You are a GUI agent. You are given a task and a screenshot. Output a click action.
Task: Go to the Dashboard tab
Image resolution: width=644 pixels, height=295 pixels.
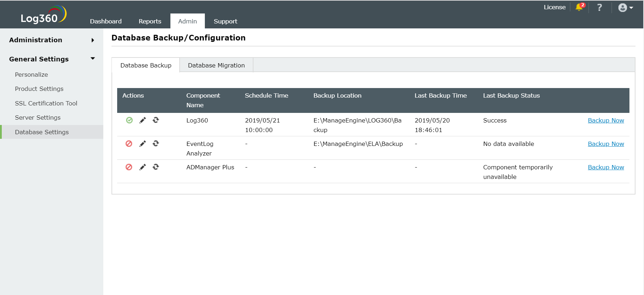point(106,21)
